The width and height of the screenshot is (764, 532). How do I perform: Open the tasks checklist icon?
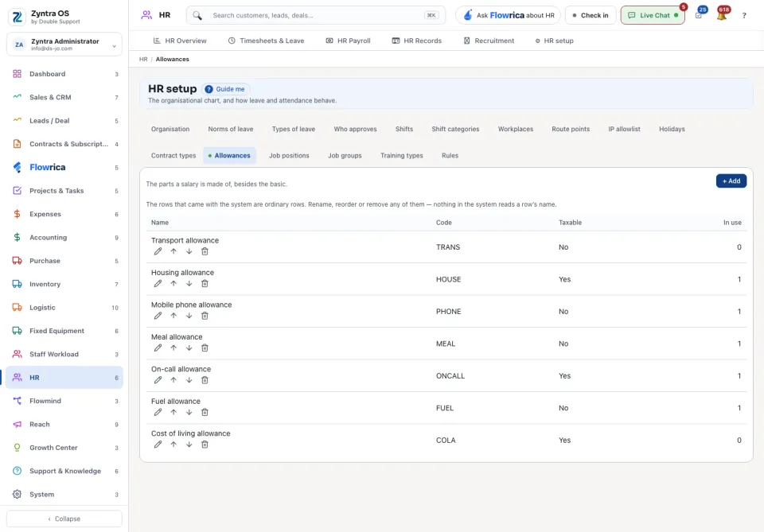coord(699,15)
